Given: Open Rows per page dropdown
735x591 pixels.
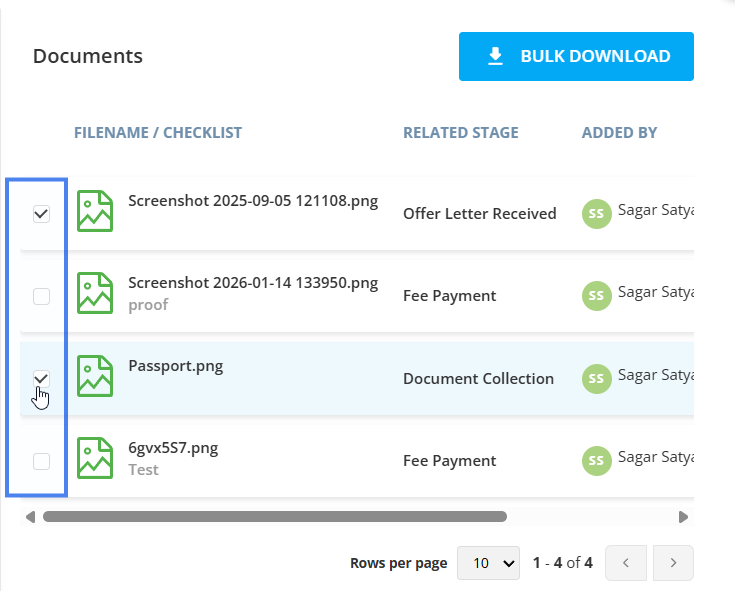Looking at the screenshot, I should pyautogui.click(x=488, y=563).
